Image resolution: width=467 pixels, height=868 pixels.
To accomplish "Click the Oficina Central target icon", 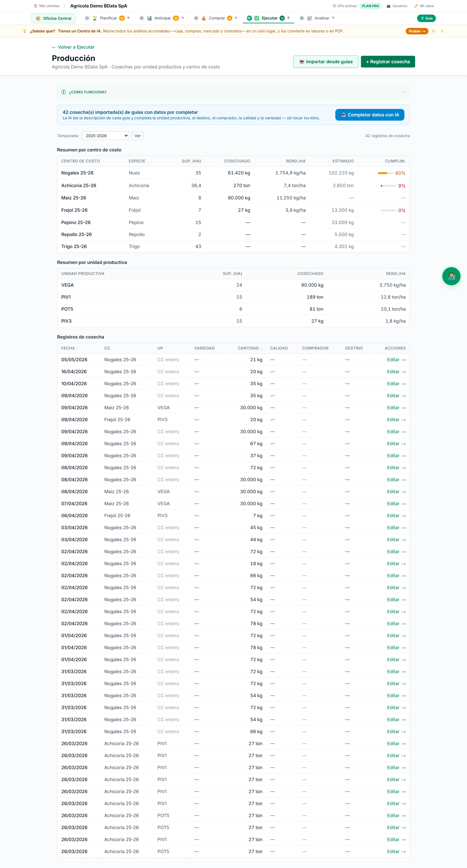I will click(38, 18).
